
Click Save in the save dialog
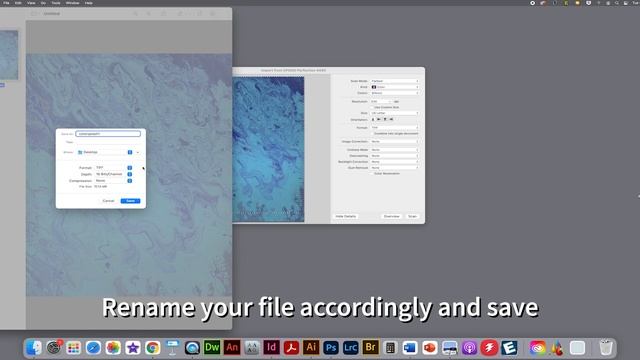(130, 201)
